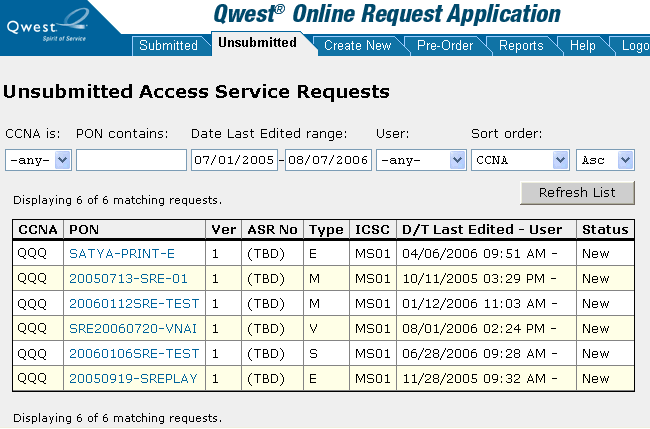Click Type S in 20060106SRE-TEST row
The image size is (650, 429).
(313, 354)
